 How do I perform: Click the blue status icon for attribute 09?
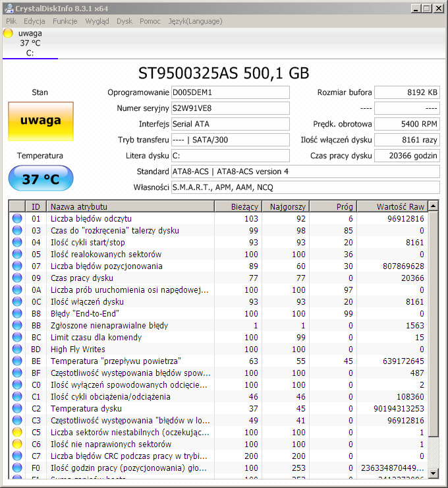[x=17, y=278]
